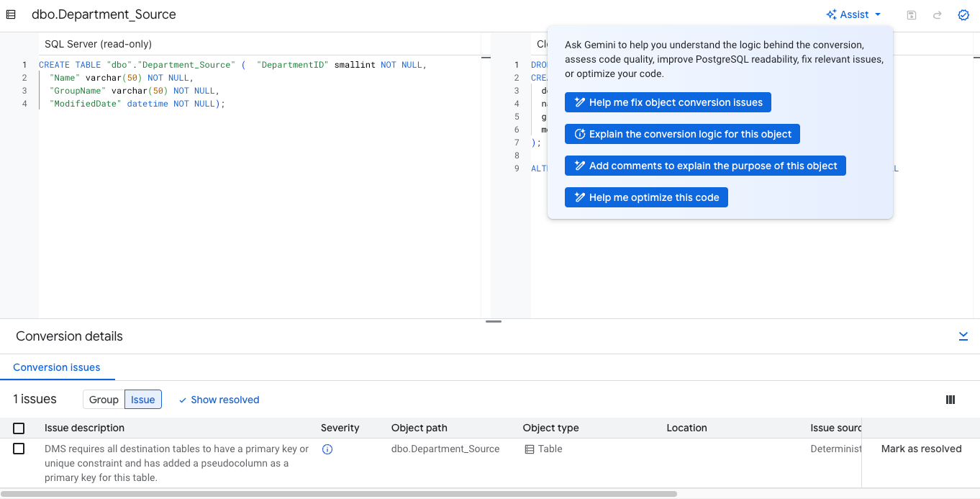Open column display options in Conversion issues
The height and width of the screenshot is (499, 980).
pos(950,399)
